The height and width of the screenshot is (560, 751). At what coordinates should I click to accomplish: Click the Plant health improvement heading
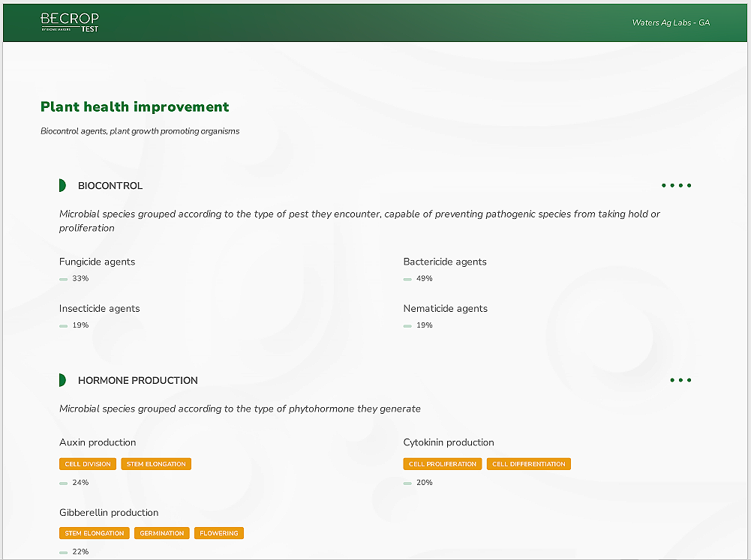(x=134, y=106)
